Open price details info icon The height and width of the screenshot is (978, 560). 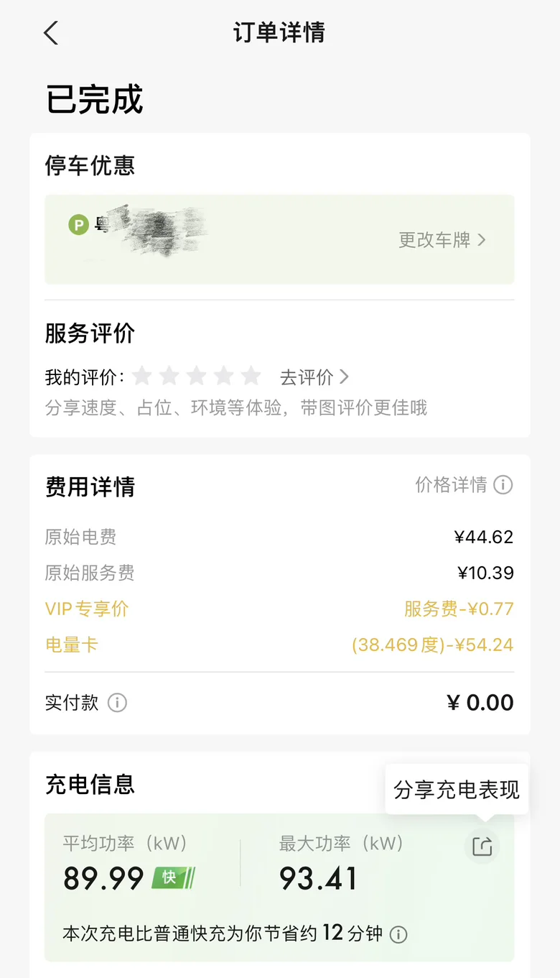[x=503, y=485]
